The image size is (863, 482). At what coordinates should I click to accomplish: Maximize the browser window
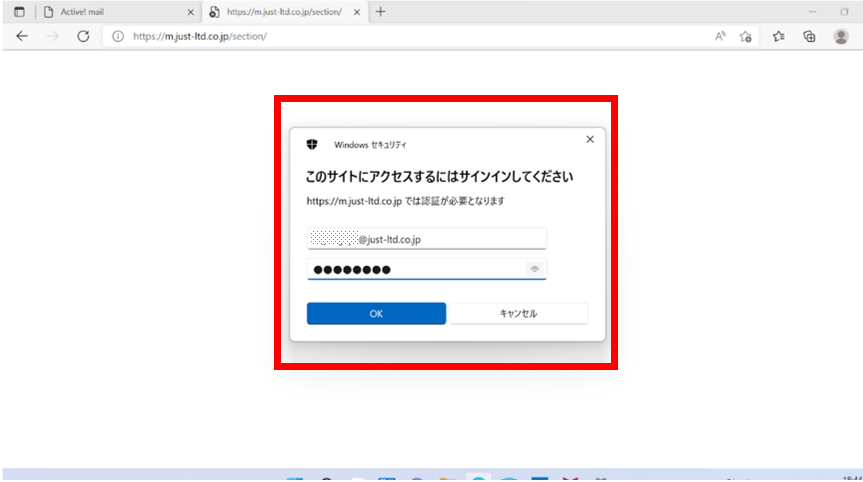click(x=844, y=12)
